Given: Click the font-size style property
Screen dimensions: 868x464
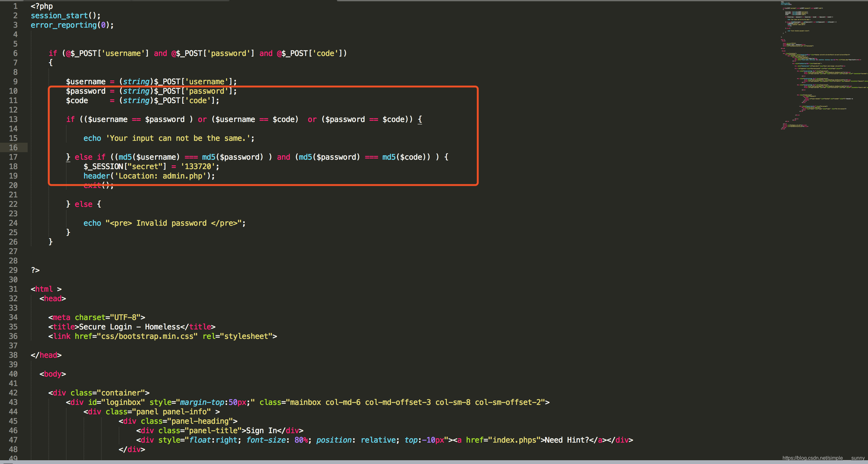Looking at the screenshot, I should click(266, 440).
